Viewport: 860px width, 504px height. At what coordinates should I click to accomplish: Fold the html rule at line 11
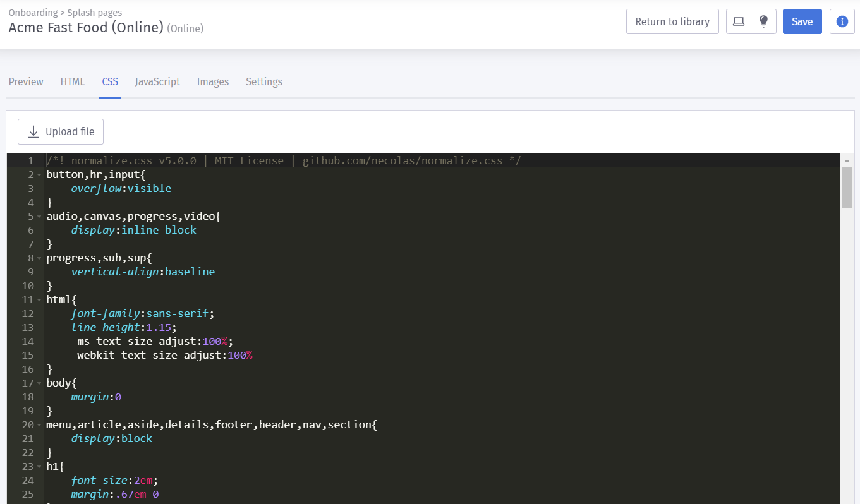39,300
